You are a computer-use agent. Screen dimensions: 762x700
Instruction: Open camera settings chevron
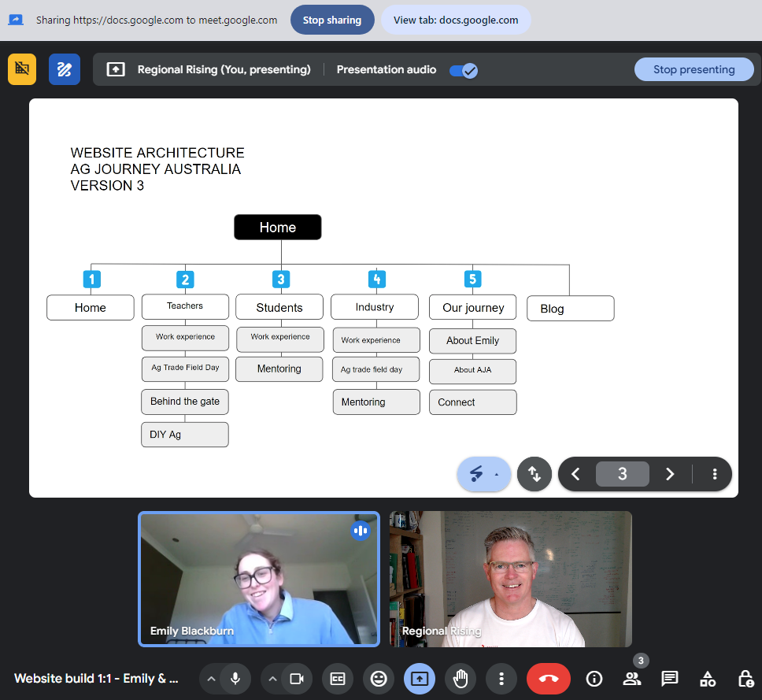tap(272, 679)
